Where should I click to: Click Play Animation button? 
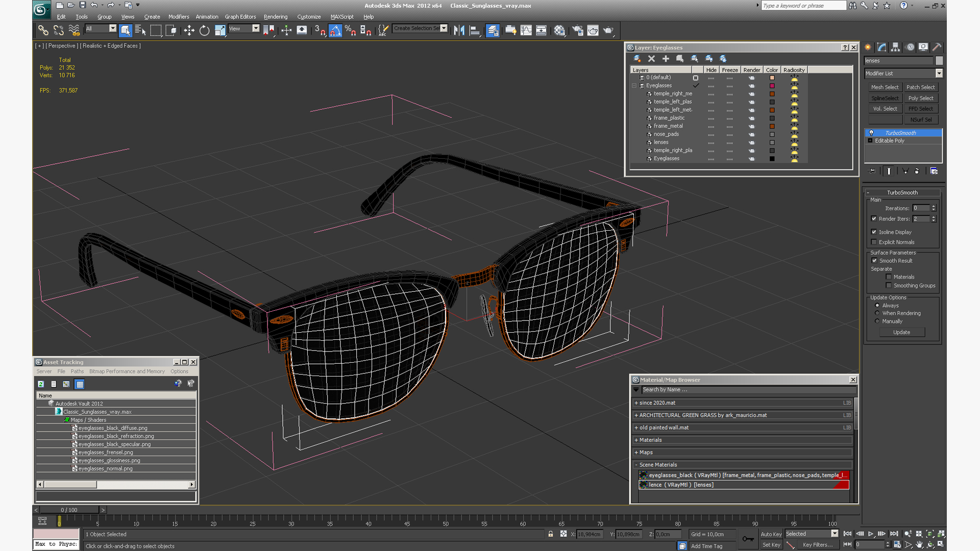pyautogui.click(x=871, y=534)
